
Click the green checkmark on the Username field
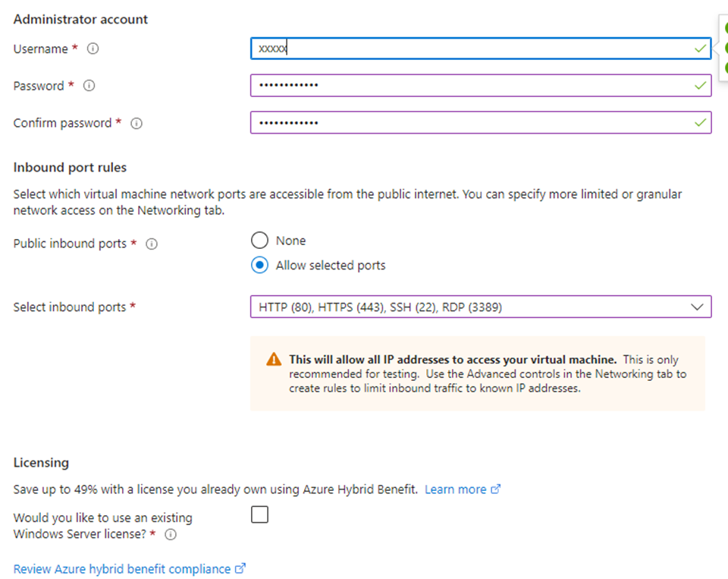coord(700,48)
